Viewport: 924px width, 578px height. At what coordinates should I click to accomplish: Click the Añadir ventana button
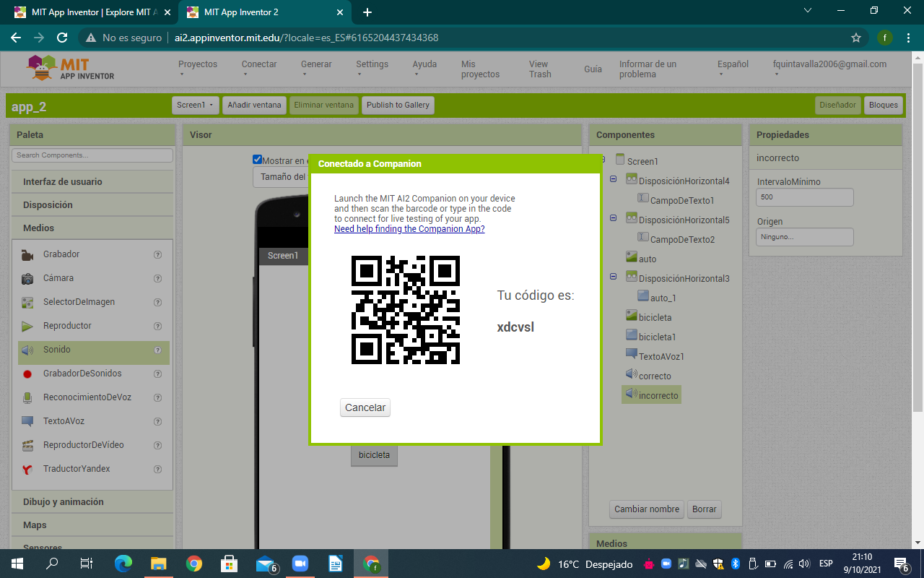(254, 105)
